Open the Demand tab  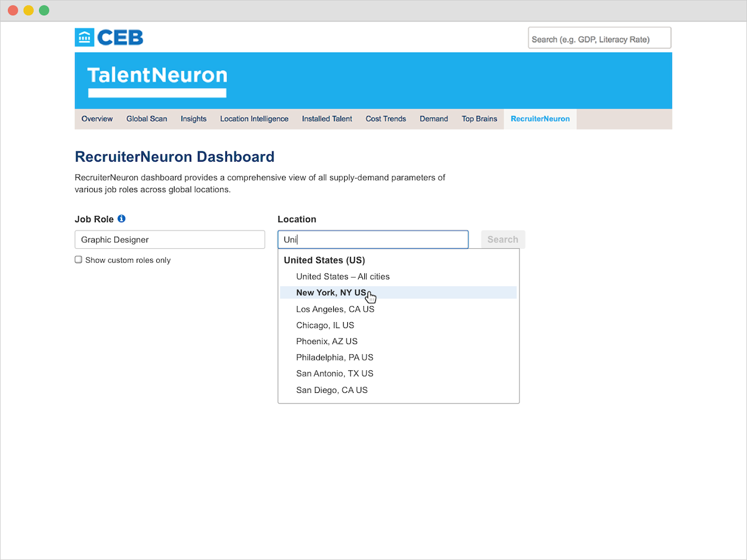[434, 119]
